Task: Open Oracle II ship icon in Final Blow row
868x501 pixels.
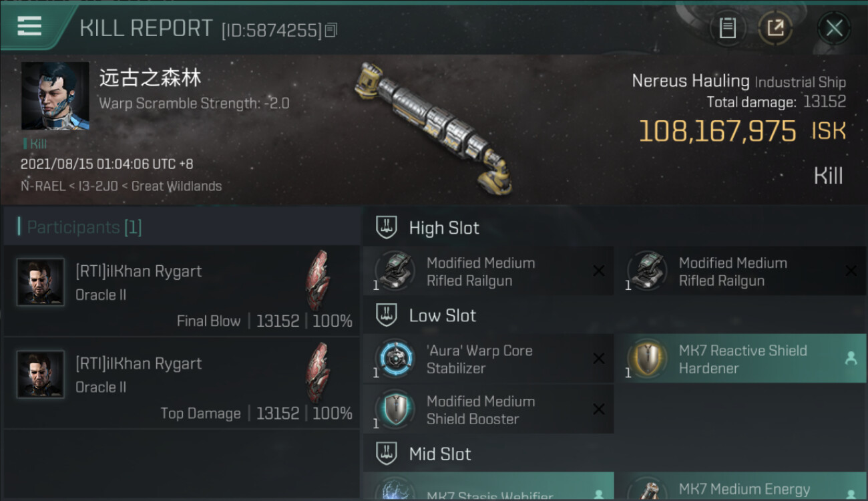Action: pos(318,281)
